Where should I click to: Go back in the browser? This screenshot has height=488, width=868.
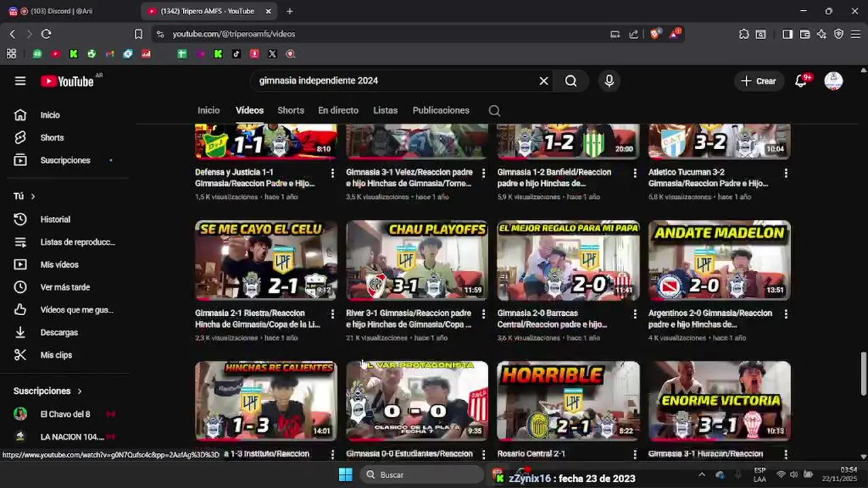point(12,34)
